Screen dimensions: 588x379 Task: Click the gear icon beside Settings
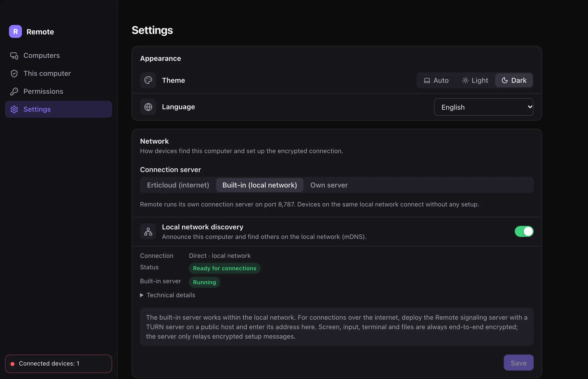pyautogui.click(x=14, y=109)
